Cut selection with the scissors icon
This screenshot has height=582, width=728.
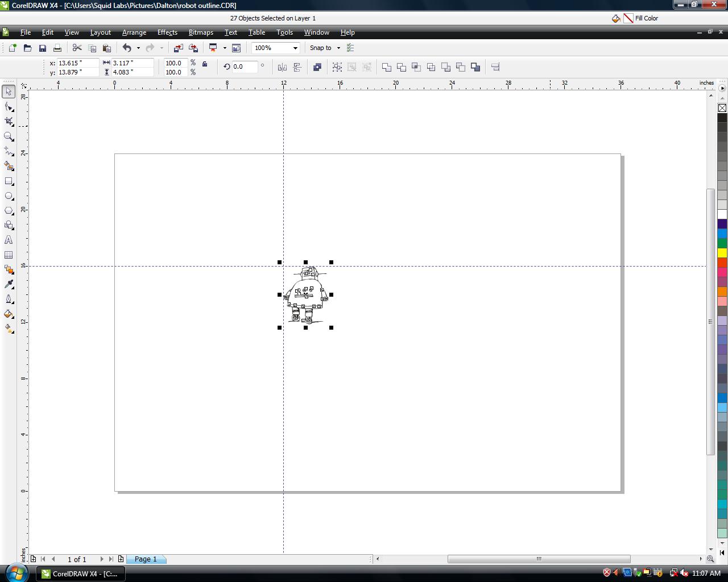tap(77, 48)
